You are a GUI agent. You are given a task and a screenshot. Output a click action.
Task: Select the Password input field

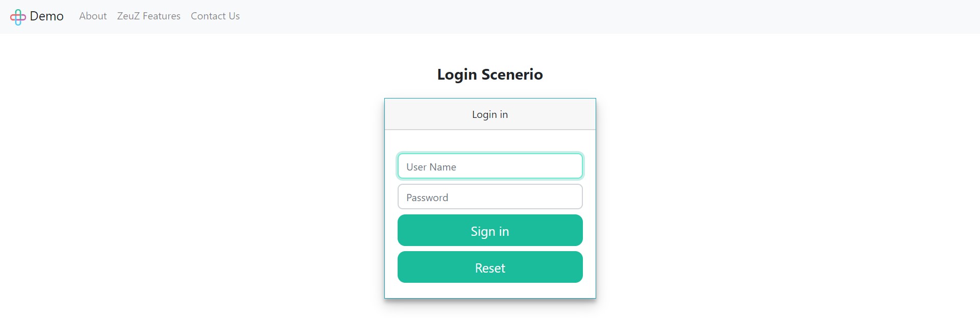[x=490, y=197]
